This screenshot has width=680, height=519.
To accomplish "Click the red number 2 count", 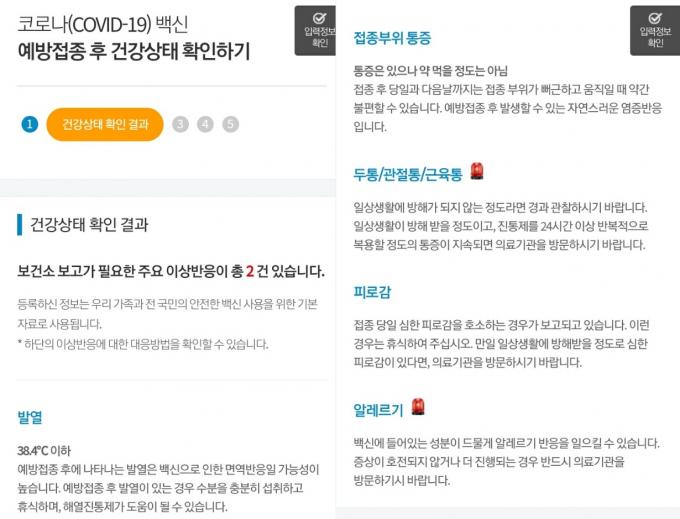I will coord(250,272).
